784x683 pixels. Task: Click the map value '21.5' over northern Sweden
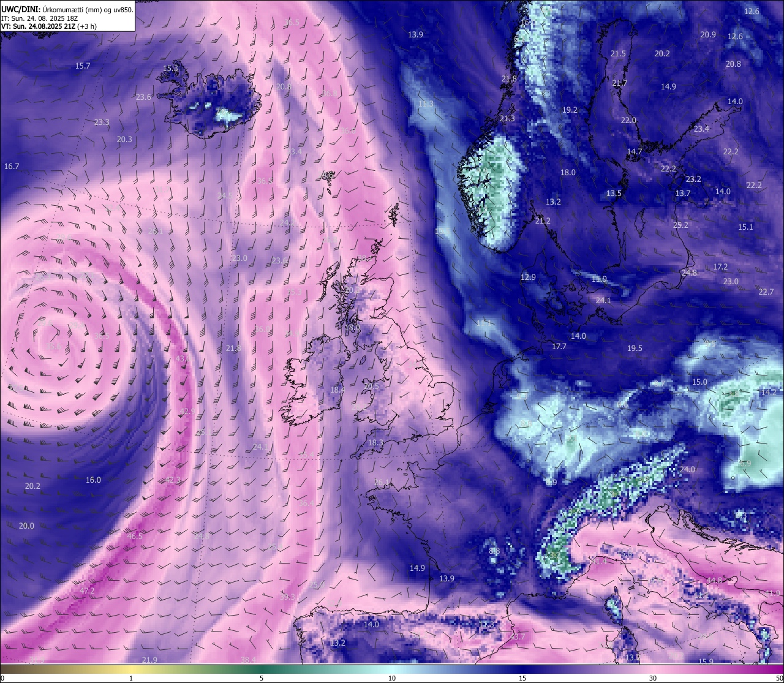(618, 53)
